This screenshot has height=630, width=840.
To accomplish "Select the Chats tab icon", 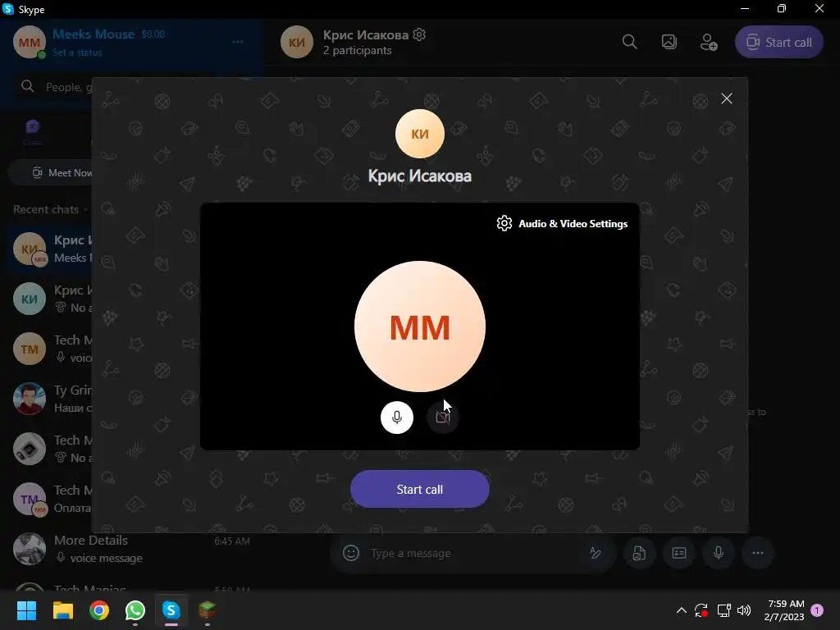I will 33,127.
